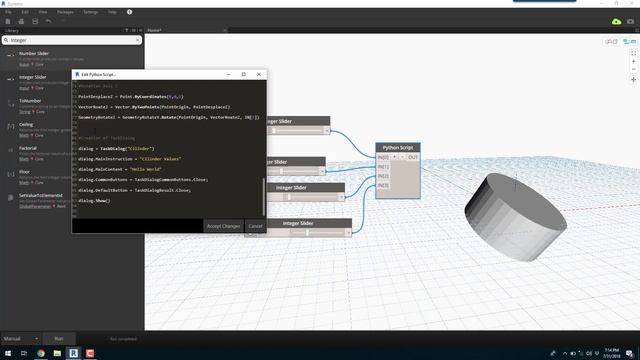Viewport: 640px width, 360px height.
Task: Click the Python editor vertical scrollbar
Action: 264,197
